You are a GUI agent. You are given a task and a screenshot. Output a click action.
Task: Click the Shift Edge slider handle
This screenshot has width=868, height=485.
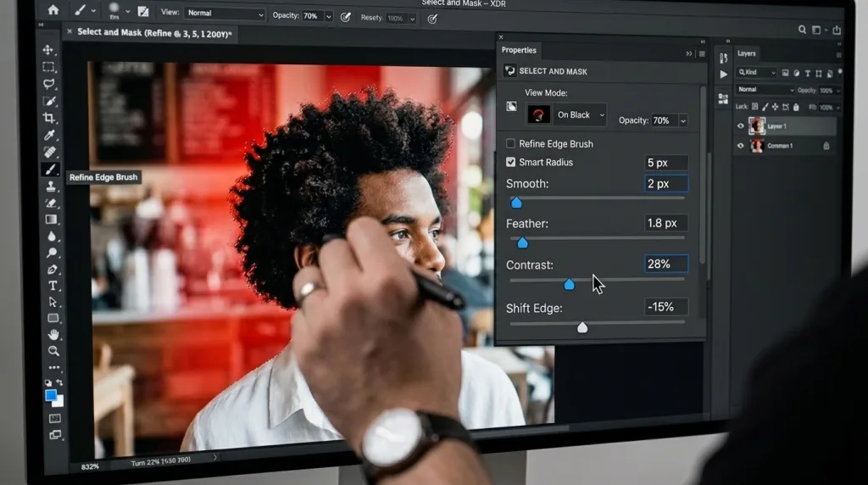coord(582,328)
